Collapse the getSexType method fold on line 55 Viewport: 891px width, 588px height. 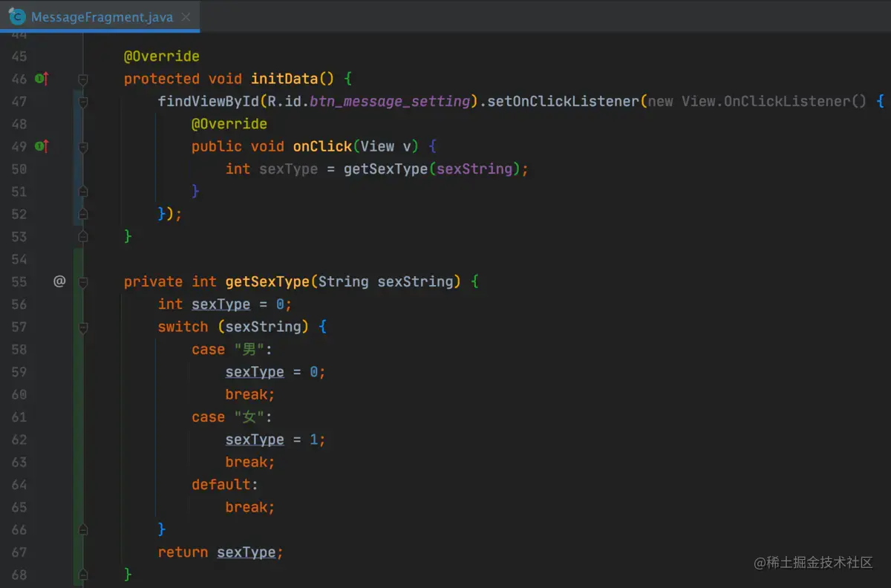pos(83,281)
